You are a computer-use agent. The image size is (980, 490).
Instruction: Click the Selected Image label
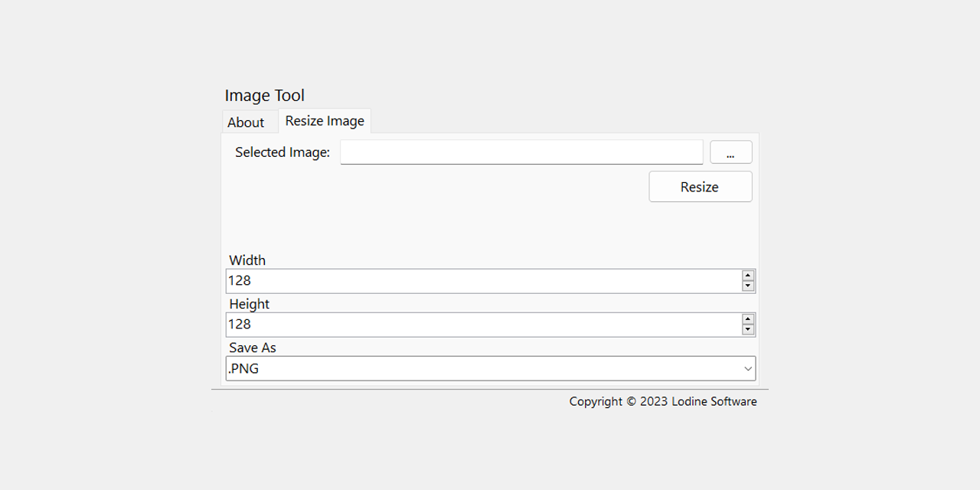[x=283, y=152]
